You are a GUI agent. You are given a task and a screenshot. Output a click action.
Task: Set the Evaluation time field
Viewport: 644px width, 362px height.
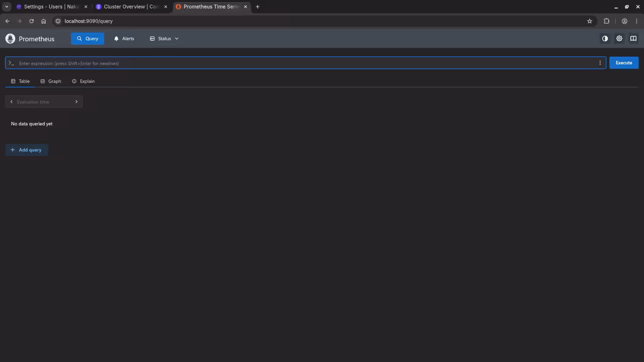tap(43, 102)
